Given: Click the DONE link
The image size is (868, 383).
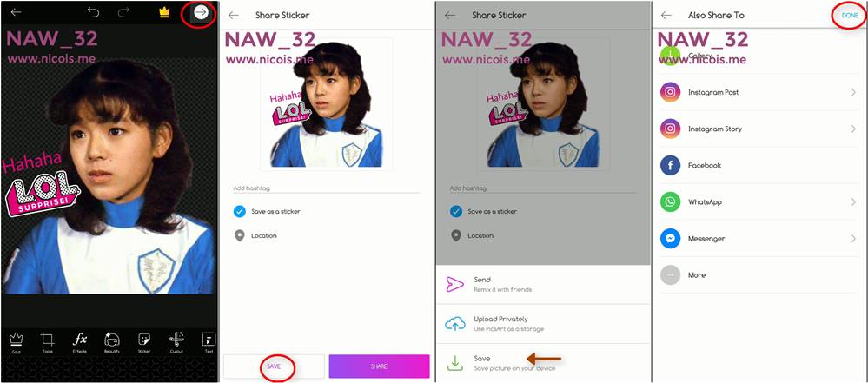Looking at the screenshot, I should pos(850,16).
